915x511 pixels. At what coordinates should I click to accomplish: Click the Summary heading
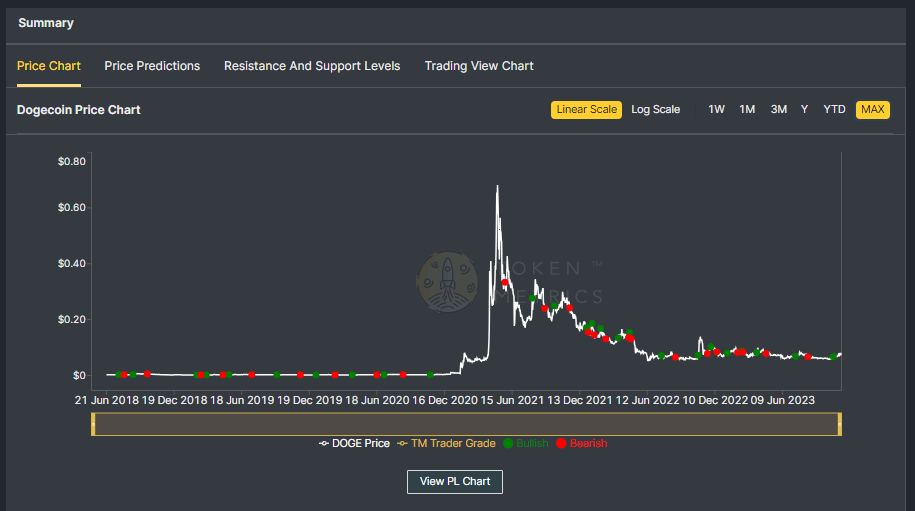pos(46,23)
